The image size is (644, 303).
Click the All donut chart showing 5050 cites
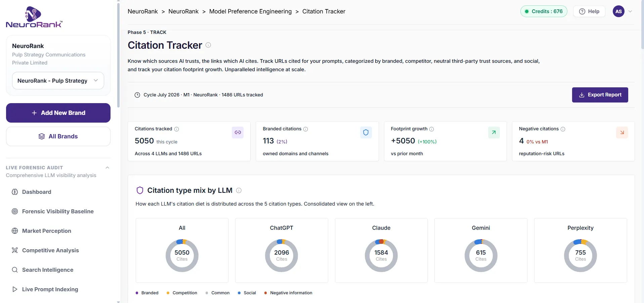coord(182,256)
